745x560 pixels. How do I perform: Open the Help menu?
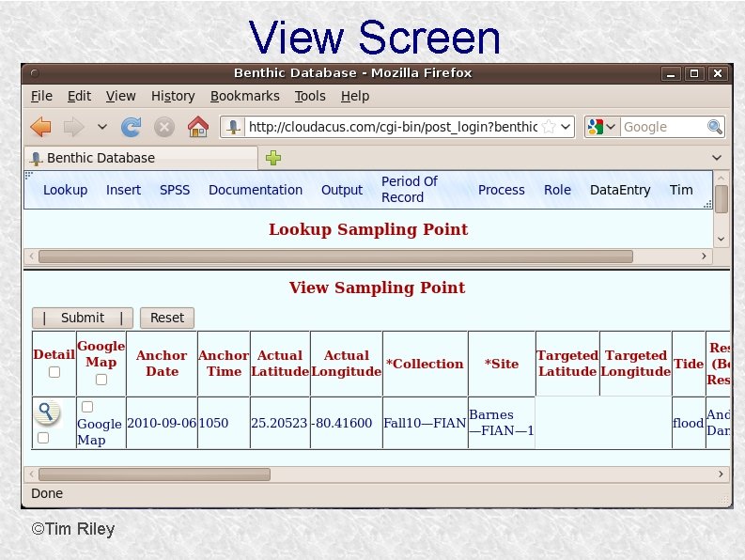click(x=355, y=96)
